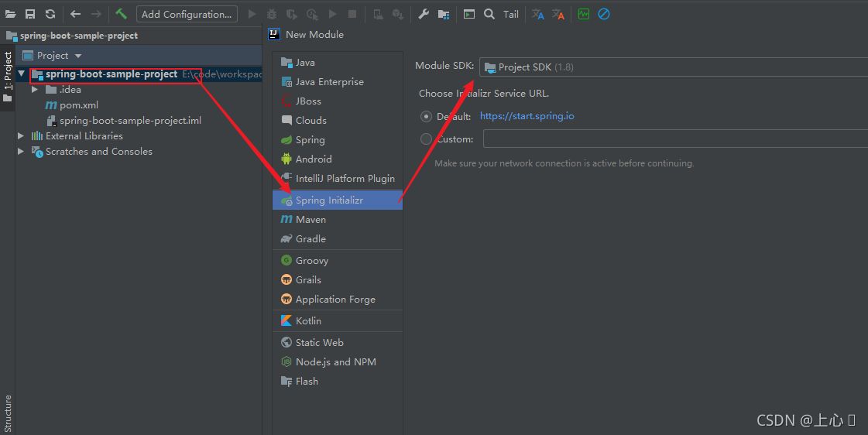Click the red translate replace icon
This screenshot has width=868, height=435.
coord(558,15)
